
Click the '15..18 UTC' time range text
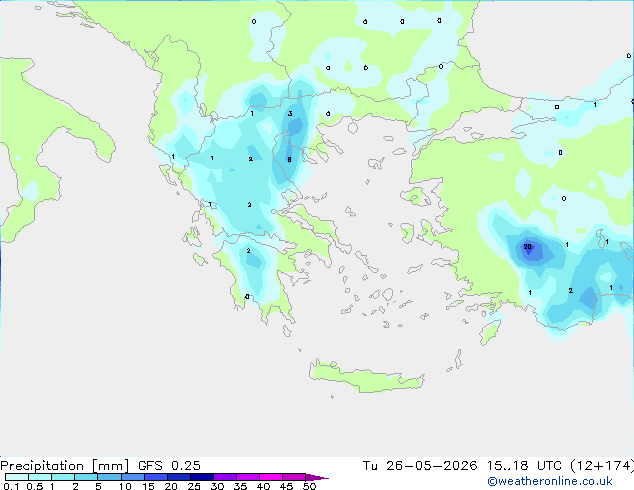[x=524, y=466]
